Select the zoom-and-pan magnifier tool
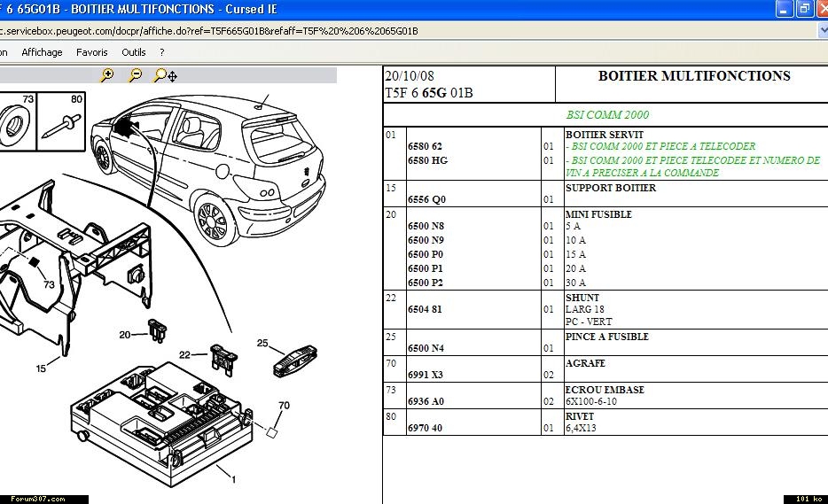828x504 pixels. pos(165,75)
